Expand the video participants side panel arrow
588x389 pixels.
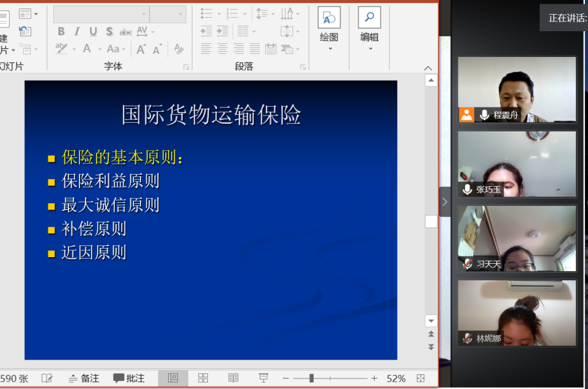pos(444,202)
